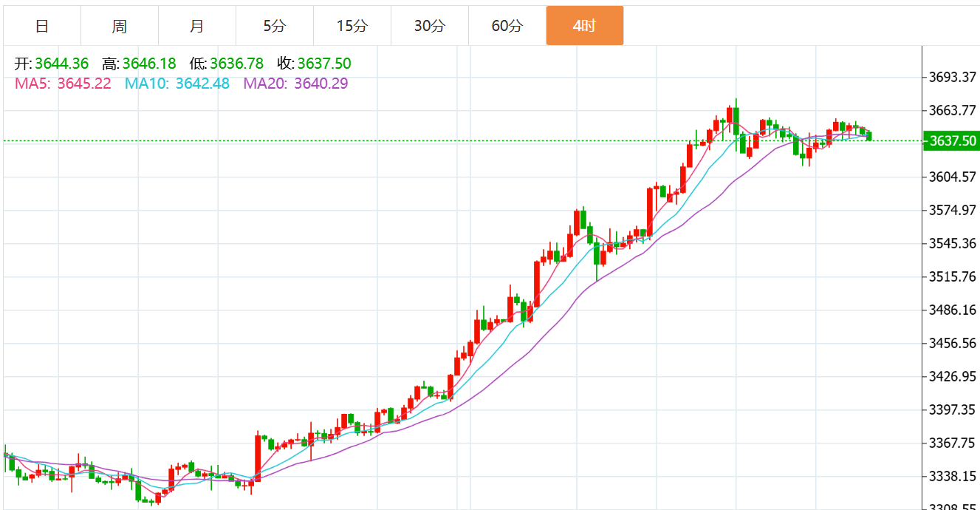Show the 30分 interval chart
Screen dimensions: 980x510
tap(430, 26)
